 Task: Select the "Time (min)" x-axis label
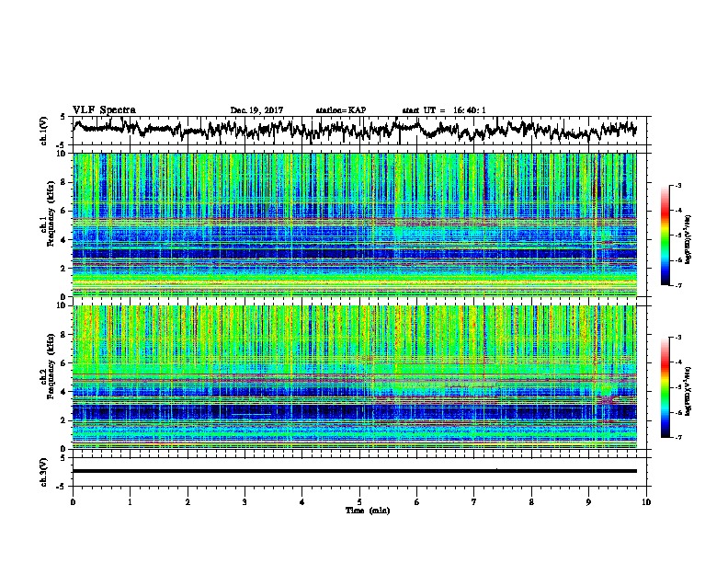click(x=368, y=511)
